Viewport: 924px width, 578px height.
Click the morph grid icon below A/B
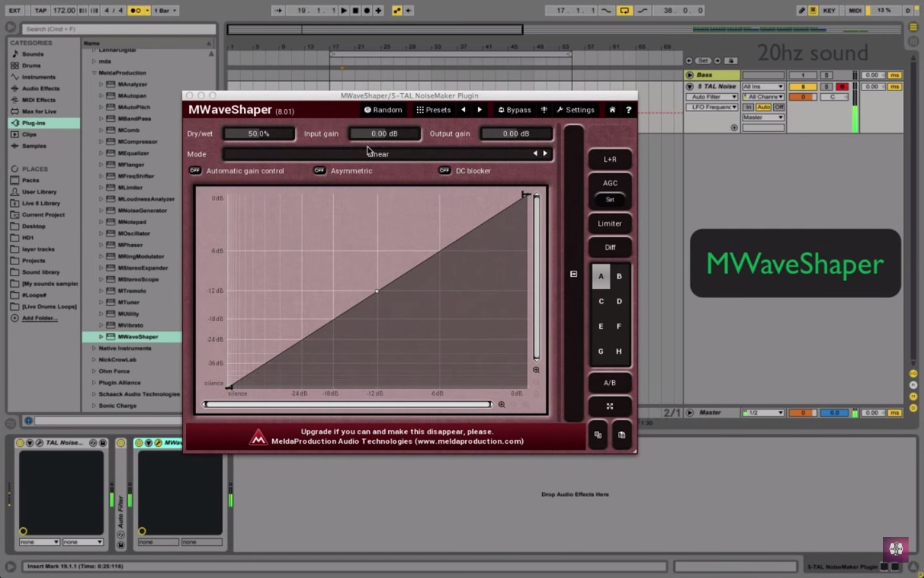pos(610,407)
